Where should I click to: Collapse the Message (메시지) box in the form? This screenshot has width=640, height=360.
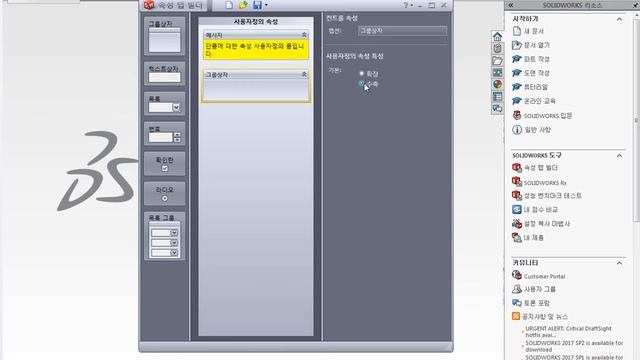(304, 35)
